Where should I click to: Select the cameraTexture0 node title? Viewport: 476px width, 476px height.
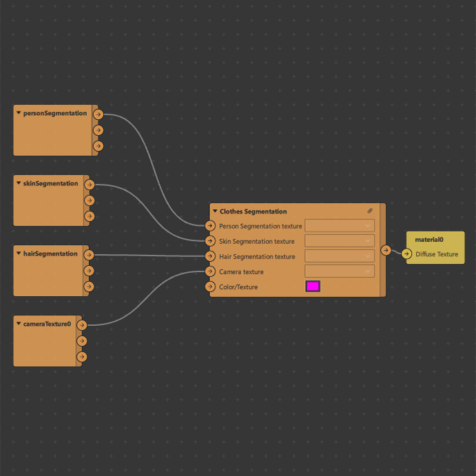(x=47, y=324)
